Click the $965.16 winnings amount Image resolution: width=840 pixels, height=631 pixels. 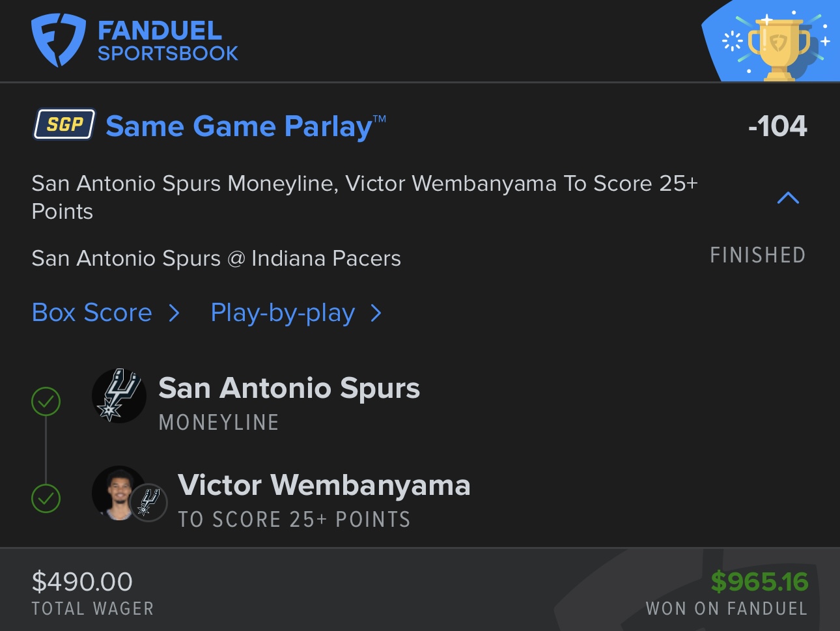click(759, 582)
